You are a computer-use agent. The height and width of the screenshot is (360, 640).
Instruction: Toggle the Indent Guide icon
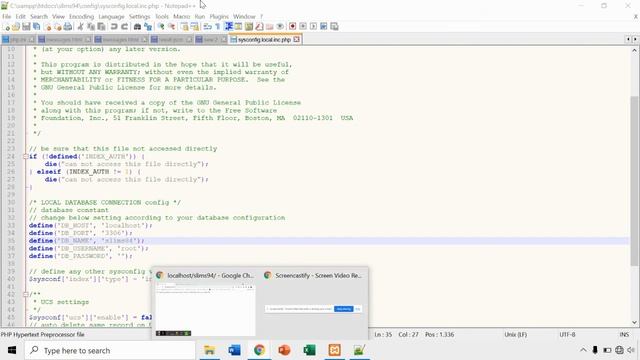[x=229, y=27]
